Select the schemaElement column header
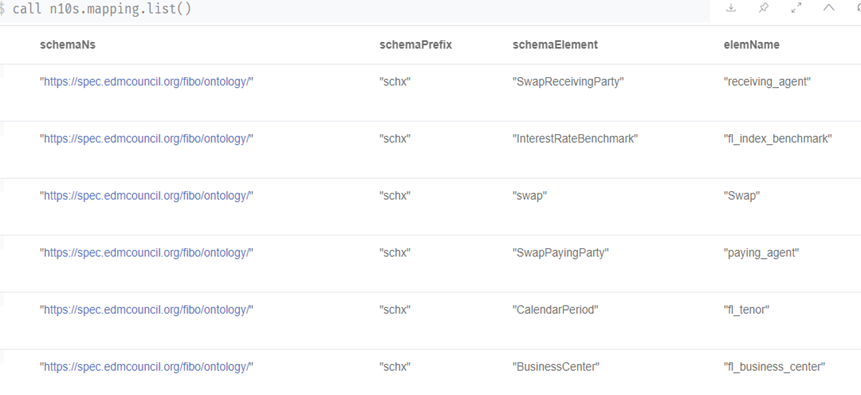The height and width of the screenshot is (395, 861). coord(555,45)
